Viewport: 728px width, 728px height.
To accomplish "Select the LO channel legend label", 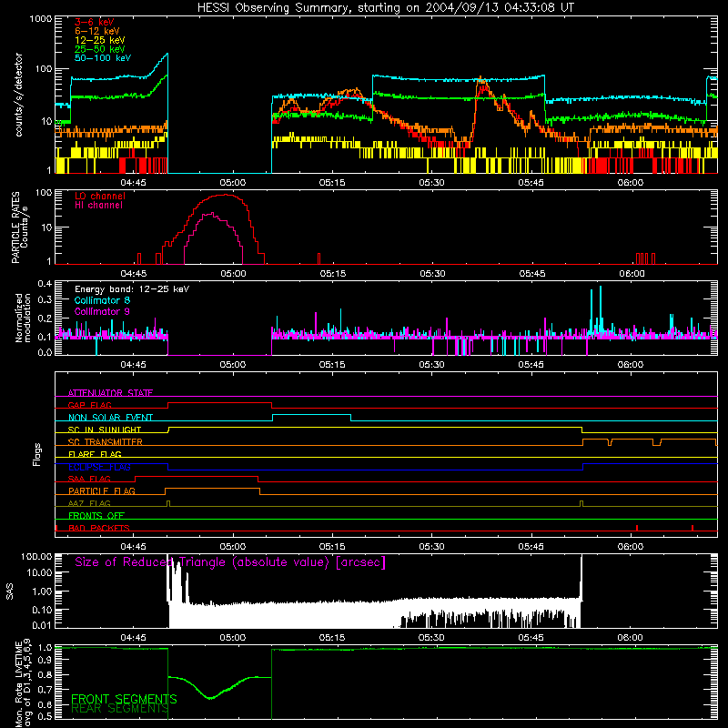I will coord(100,196).
